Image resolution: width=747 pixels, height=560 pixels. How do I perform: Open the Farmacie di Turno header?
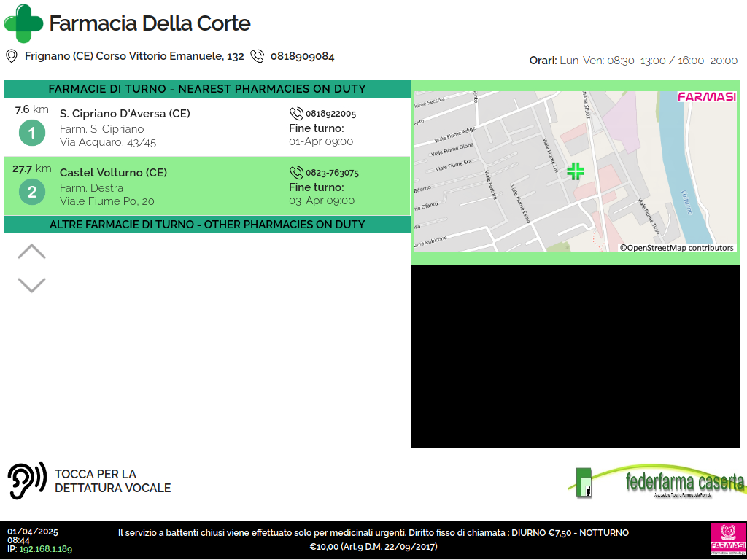[x=207, y=89]
